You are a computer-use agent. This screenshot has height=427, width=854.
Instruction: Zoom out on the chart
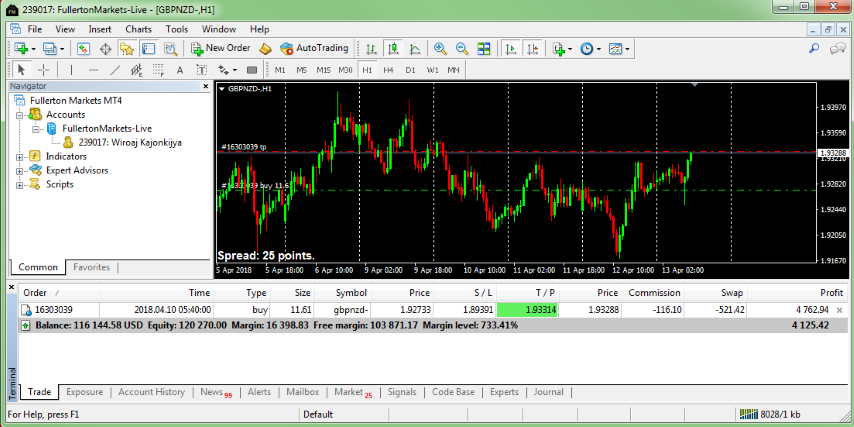click(x=462, y=48)
